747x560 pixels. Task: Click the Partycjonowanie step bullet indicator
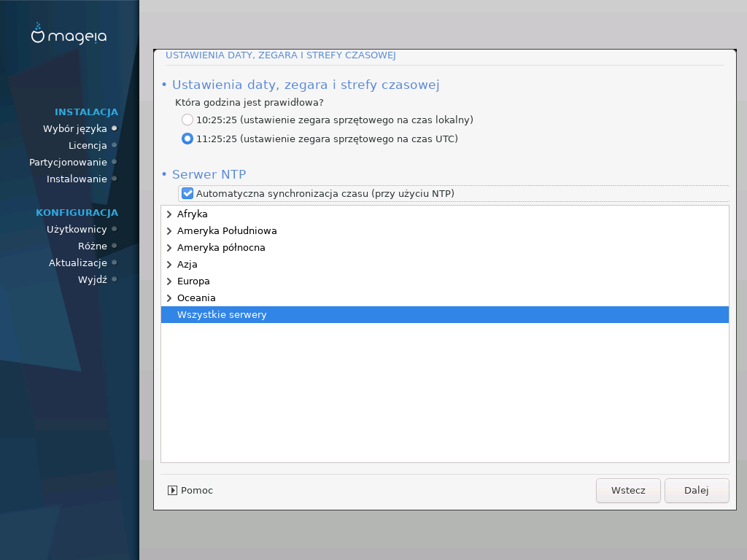coord(115,162)
